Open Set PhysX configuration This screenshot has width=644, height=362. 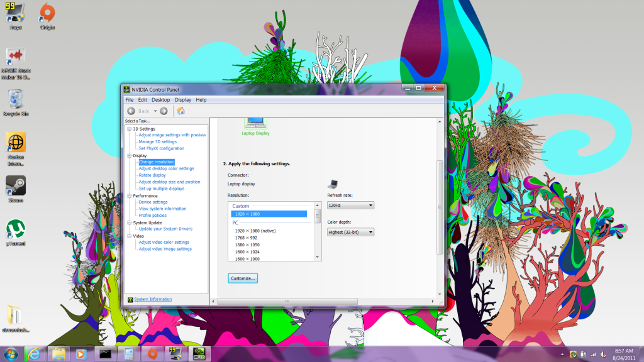(162, 148)
